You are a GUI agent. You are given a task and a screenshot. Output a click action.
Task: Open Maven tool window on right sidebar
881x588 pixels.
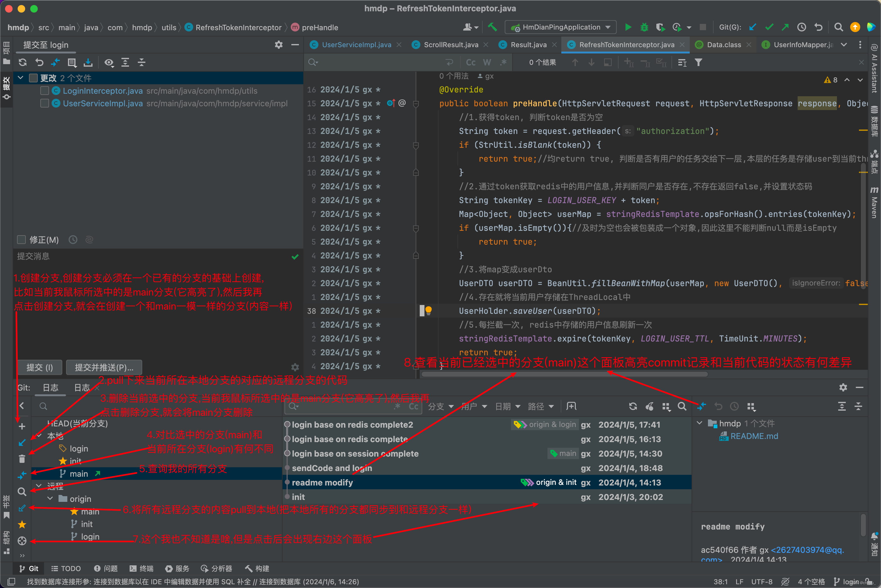click(875, 202)
